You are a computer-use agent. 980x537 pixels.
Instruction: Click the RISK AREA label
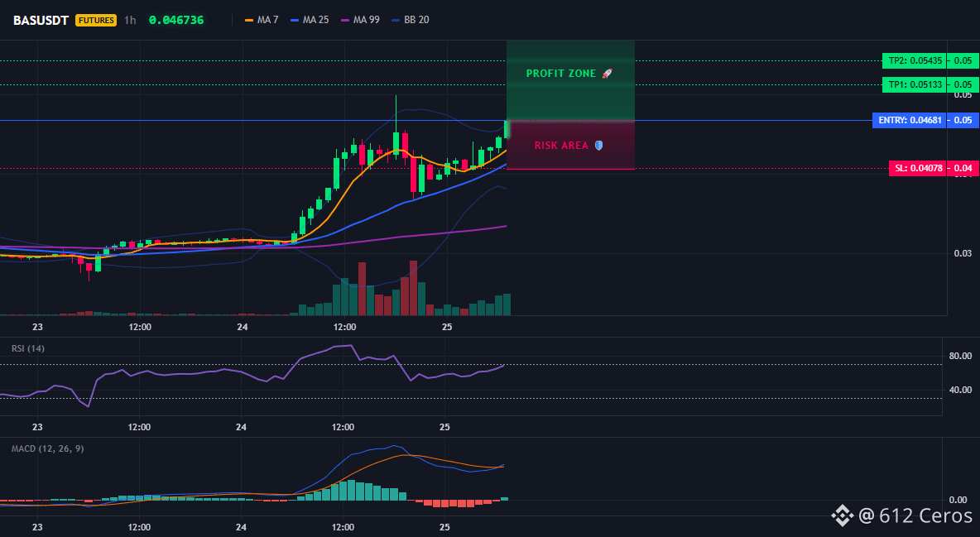point(561,145)
